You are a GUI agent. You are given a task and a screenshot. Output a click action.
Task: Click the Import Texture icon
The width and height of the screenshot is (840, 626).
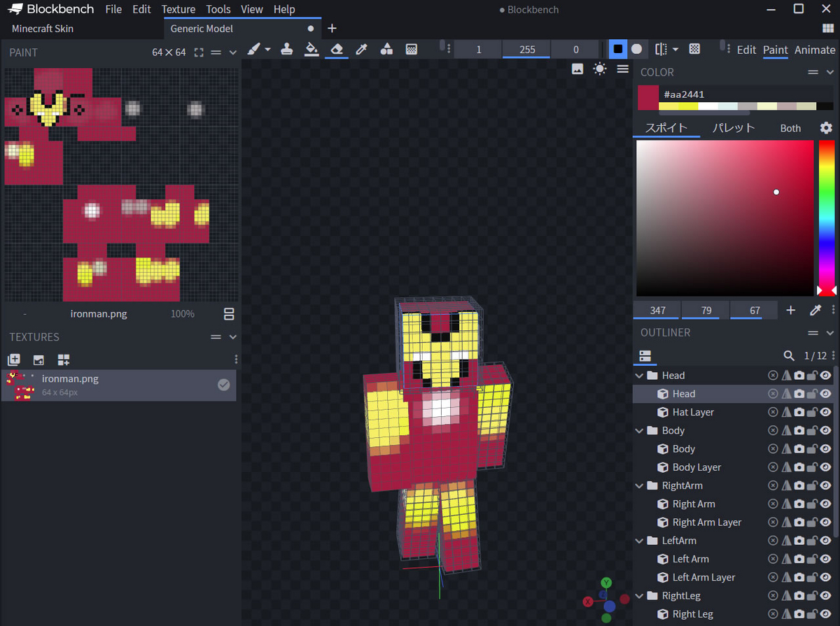click(x=38, y=360)
